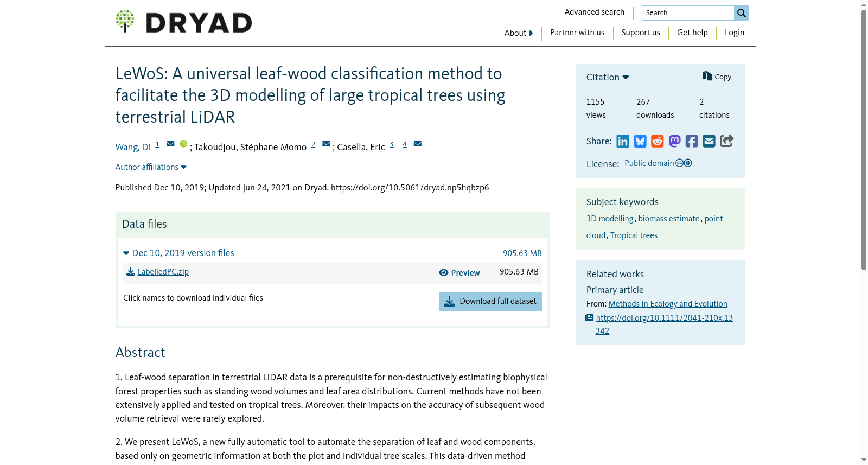Open Partner with us page
Image resolution: width=868 pixels, height=465 pixels.
[x=577, y=33]
